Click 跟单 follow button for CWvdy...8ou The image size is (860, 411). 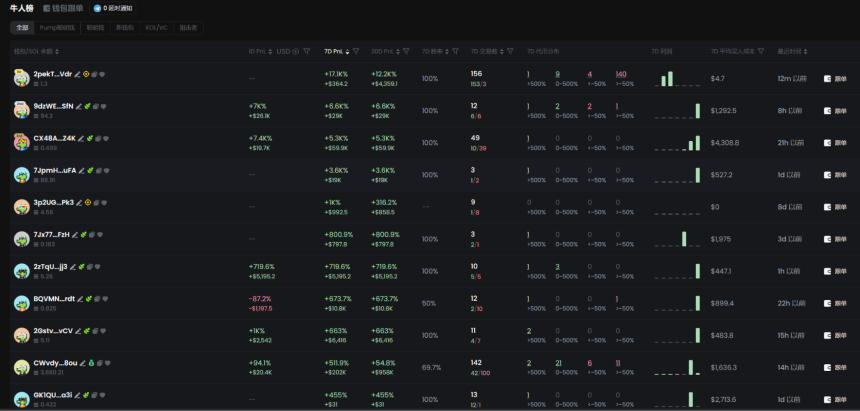[835, 367]
